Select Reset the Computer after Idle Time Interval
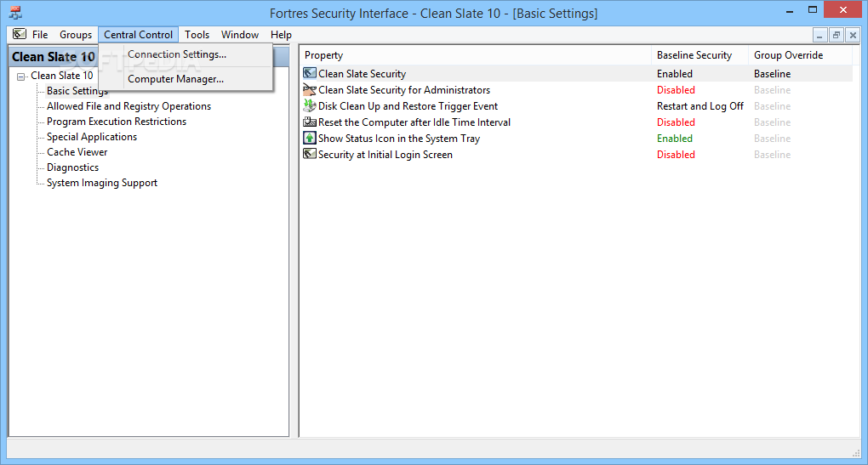The image size is (868, 465). (414, 122)
